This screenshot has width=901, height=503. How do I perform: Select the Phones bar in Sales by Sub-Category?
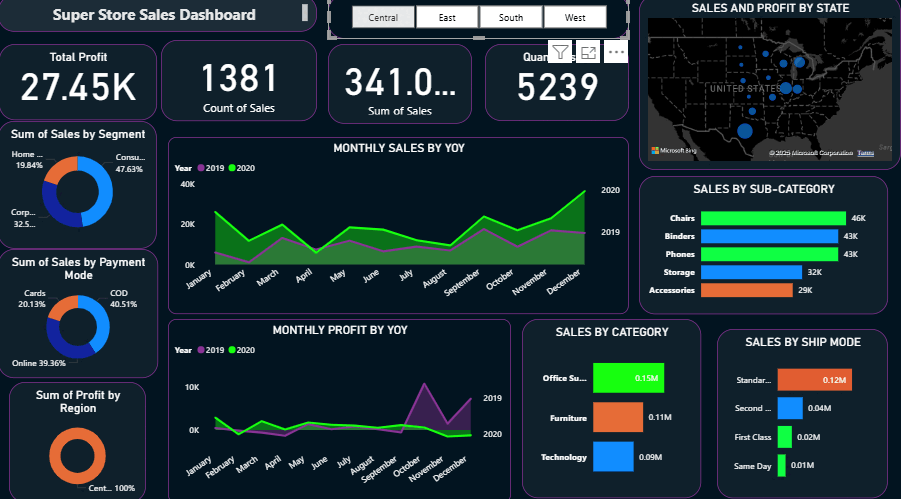click(x=769, y=254)
